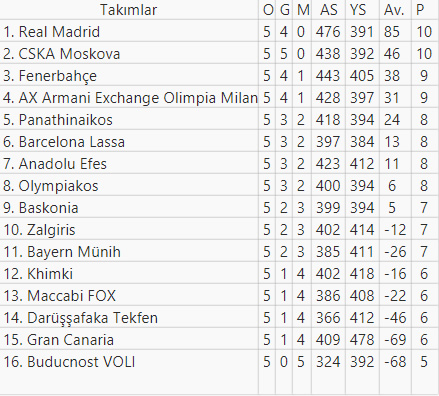Screen dimensions: 439x396
Task: Click the Takımlar column header
Action: coord(128,10)
